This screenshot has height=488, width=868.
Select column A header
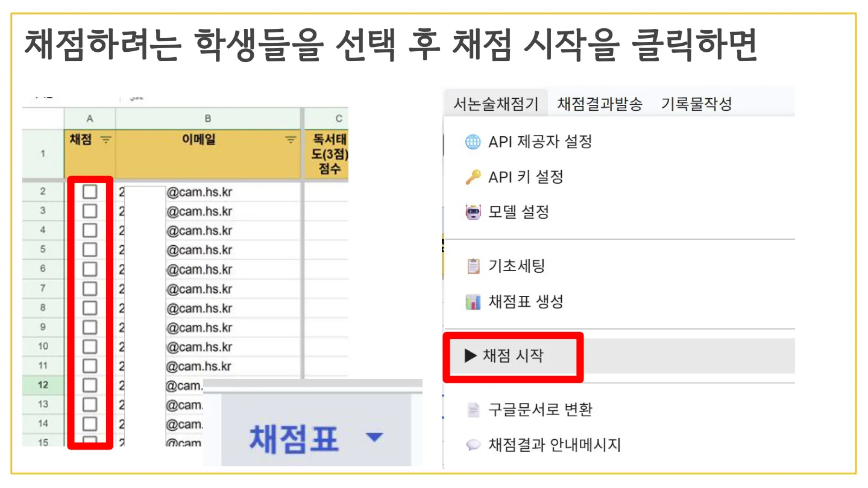tap(90, 119)
